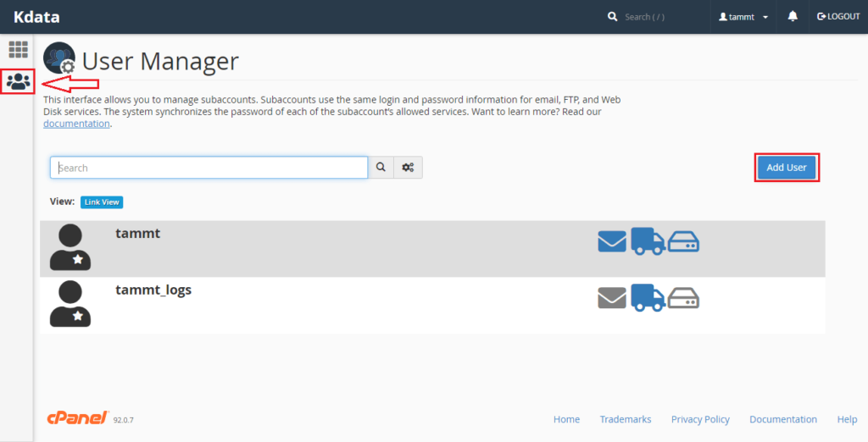
Task: Open the Trademarks footer link
Action: coord(626,419)
